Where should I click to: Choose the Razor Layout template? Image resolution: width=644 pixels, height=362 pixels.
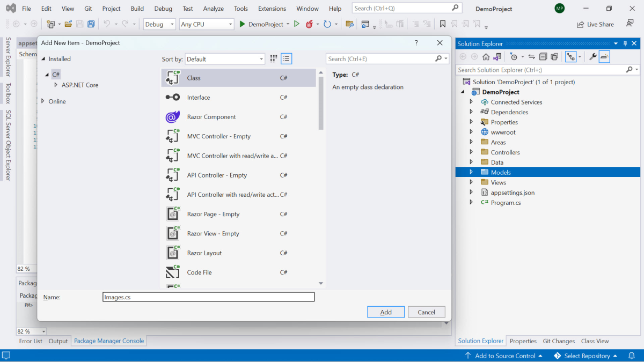239,253
